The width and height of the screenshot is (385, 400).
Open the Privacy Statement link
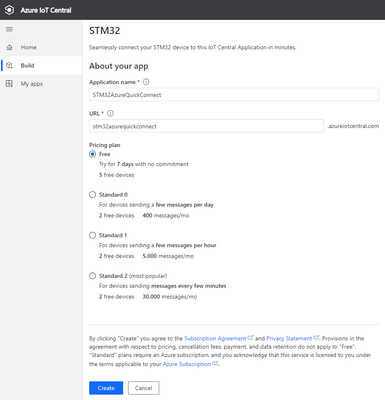tap(289, 338)
